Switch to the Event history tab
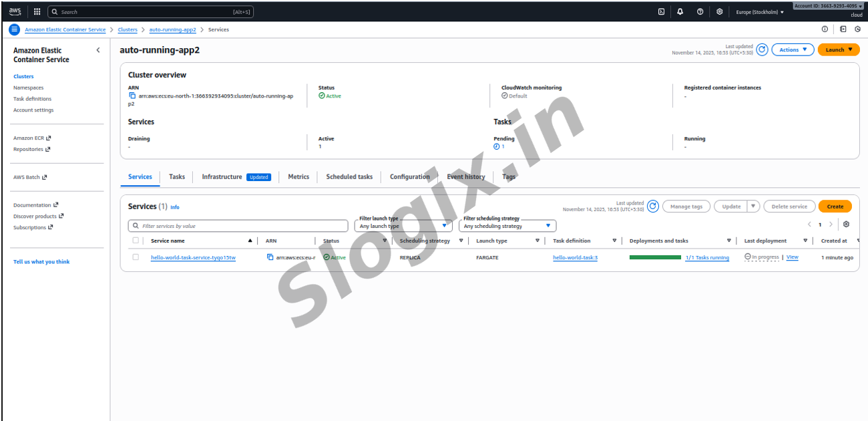The image size is (868, 421). [x=465, y=177]
